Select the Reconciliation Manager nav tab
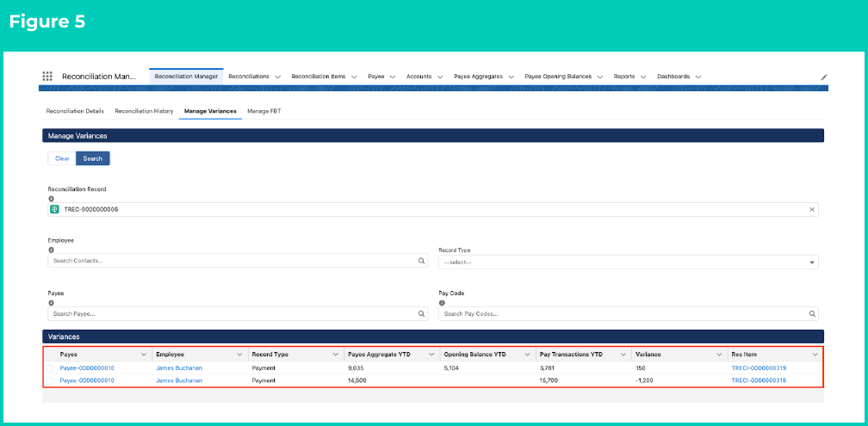The image size is (868, 426). point(186,77)
